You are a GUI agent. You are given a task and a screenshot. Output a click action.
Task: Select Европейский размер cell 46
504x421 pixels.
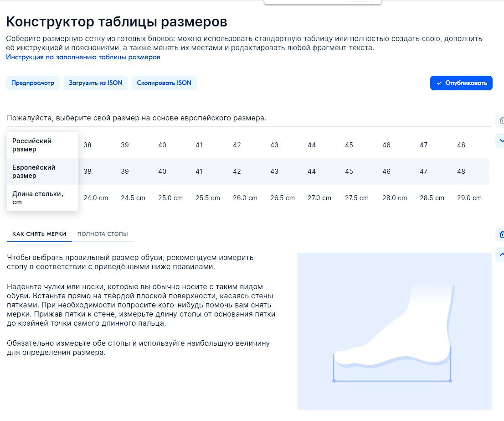(x=386, y=172)
